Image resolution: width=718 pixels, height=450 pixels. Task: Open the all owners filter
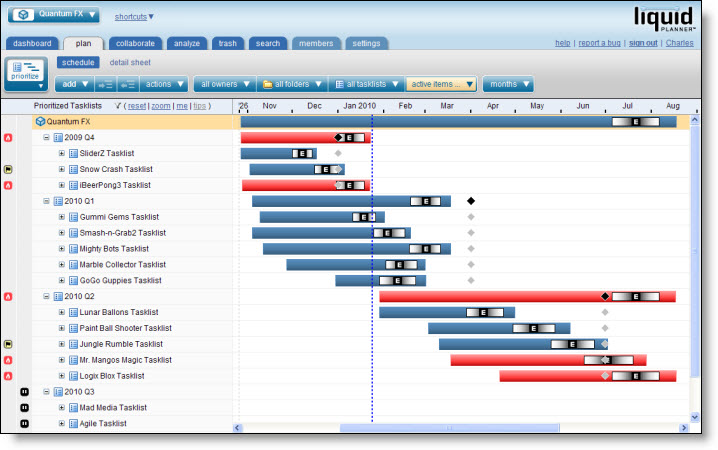(225, 84)
